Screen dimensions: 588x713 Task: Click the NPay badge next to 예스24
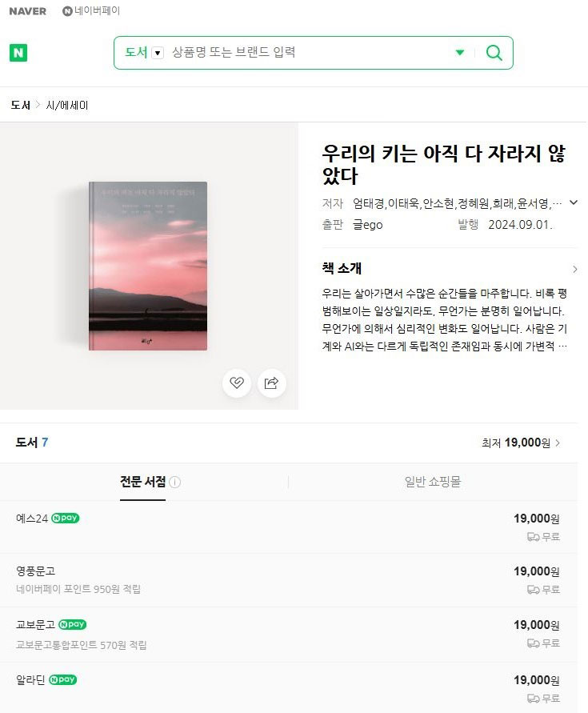click(66, 518)
